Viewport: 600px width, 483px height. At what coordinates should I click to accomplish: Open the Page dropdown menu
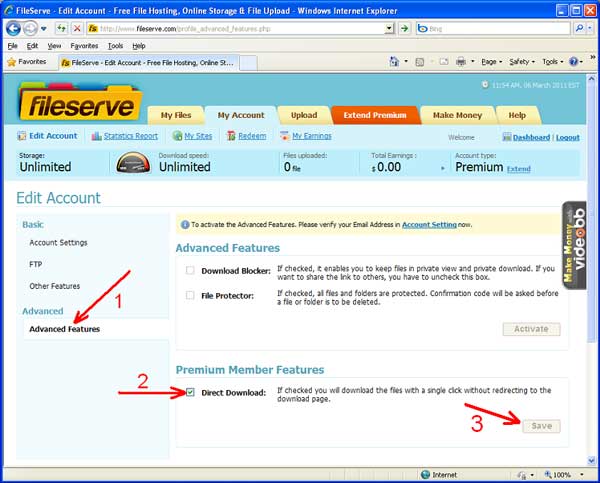(491, 62)
